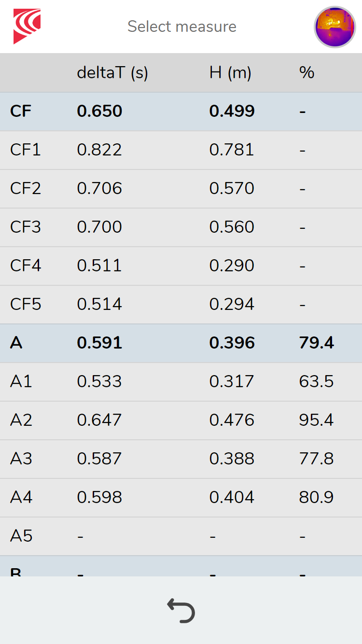Click the red app logo icon
362x644 pixels.
27,27
